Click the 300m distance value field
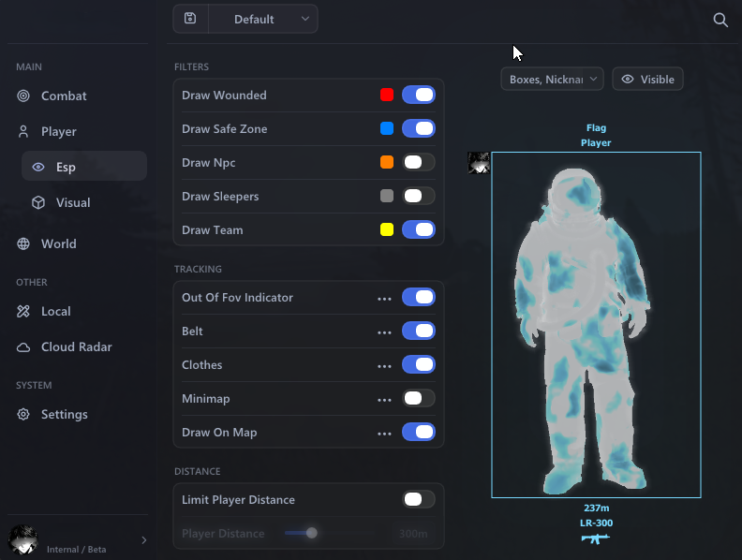 [413, 534]
